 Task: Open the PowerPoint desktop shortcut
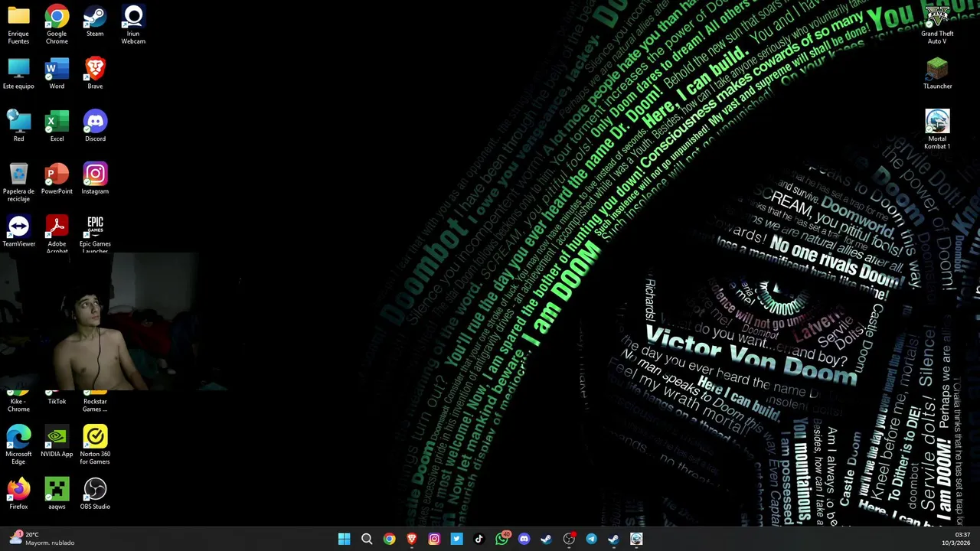[x=57, y=179]
